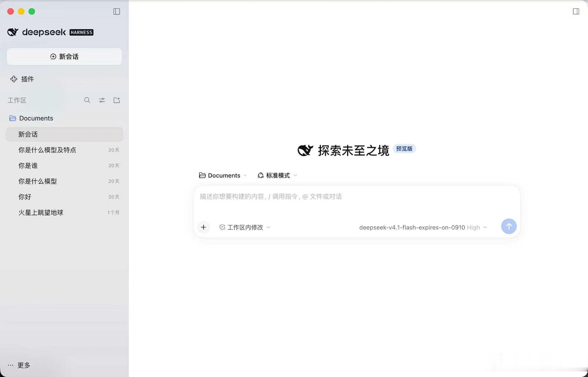Click the whale logo beside 探索未至之境

point(305,150)
